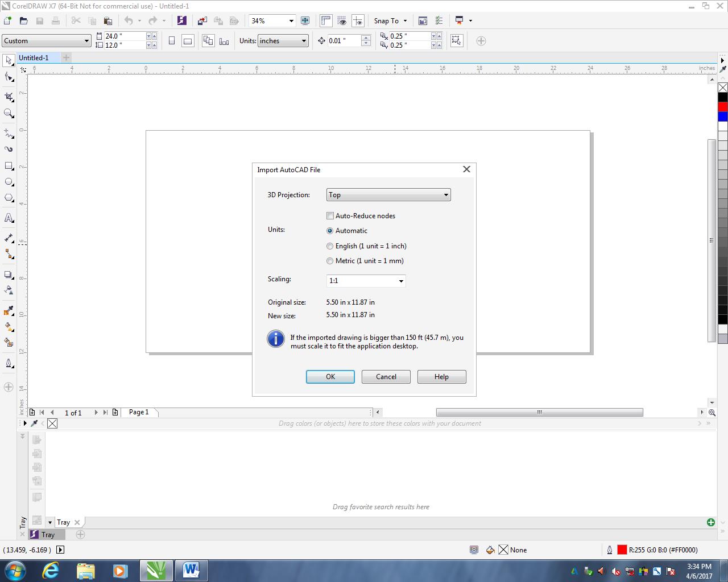Check the Auto-Reduce nodes checkbox
The width and height of the screenshot is (728, 582).
[330, 216]
